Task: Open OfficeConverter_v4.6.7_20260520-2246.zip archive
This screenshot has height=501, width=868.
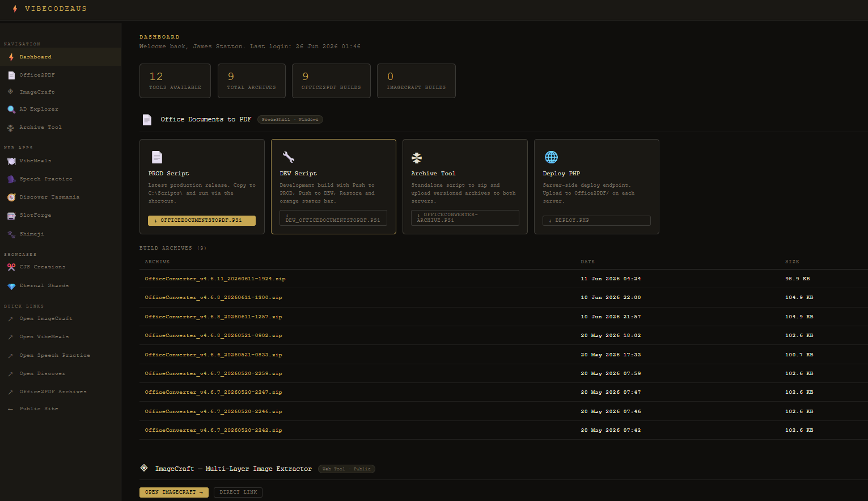Action: (213, 412)
